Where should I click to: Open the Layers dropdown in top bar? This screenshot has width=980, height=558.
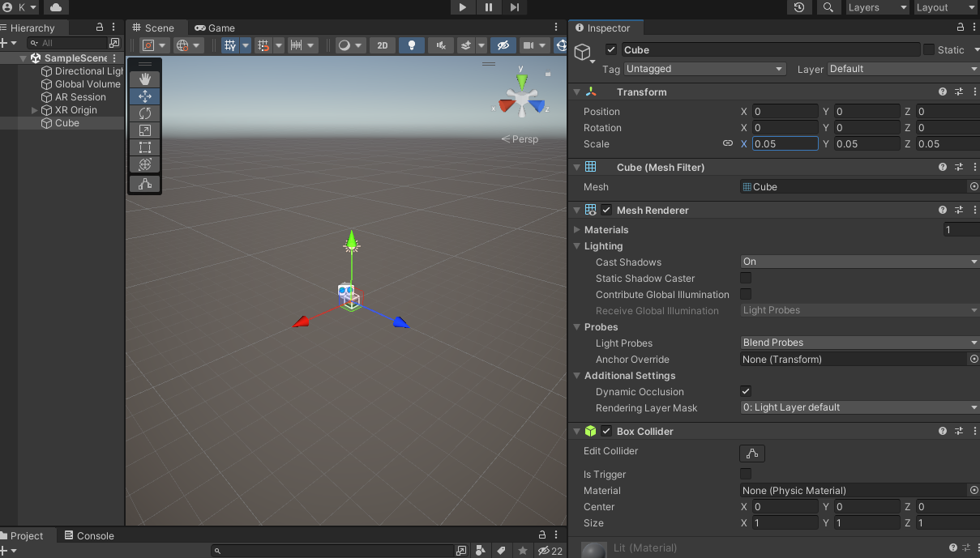click(876, 7)
